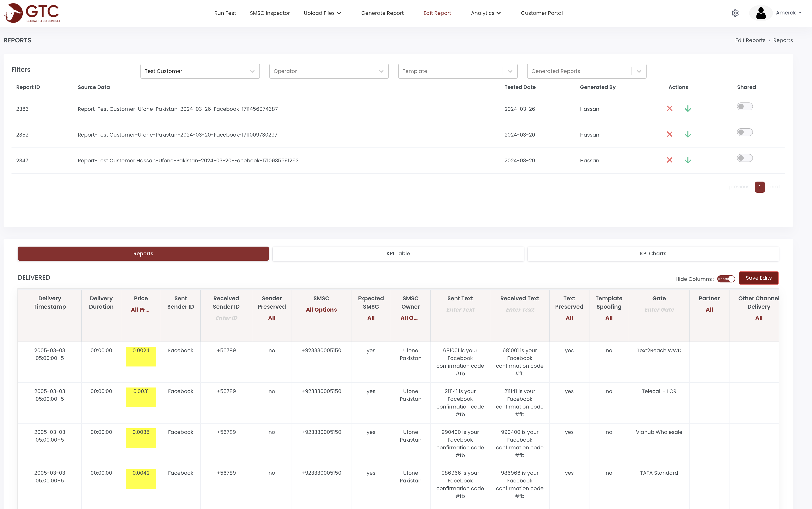Click the user avatar icon
The width and height of the screenshot is (812, 509).
point(761,13)
